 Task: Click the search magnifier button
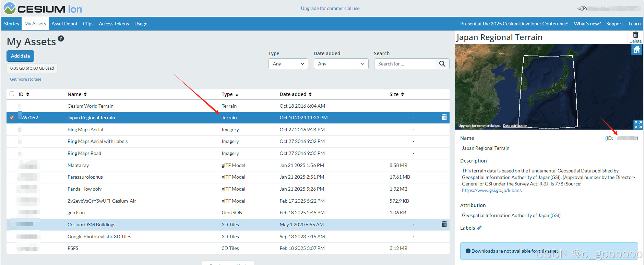442,64
